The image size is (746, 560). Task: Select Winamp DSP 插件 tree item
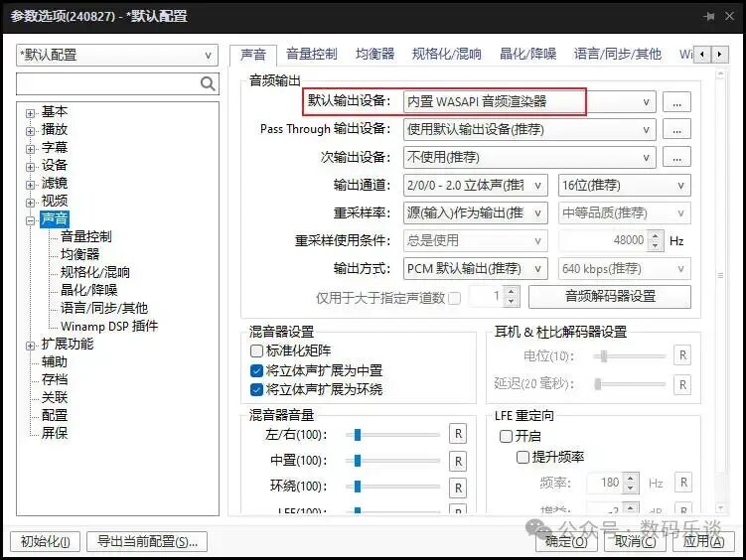tap(109, 327)
